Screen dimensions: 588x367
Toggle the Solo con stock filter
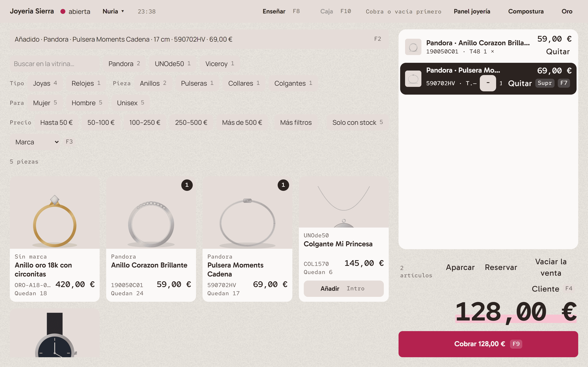click(x=357, y=123)
